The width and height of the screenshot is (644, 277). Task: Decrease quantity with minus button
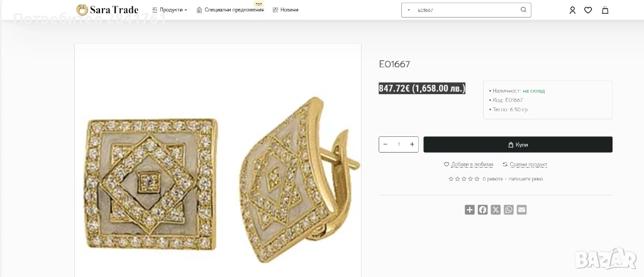[385, 144]
